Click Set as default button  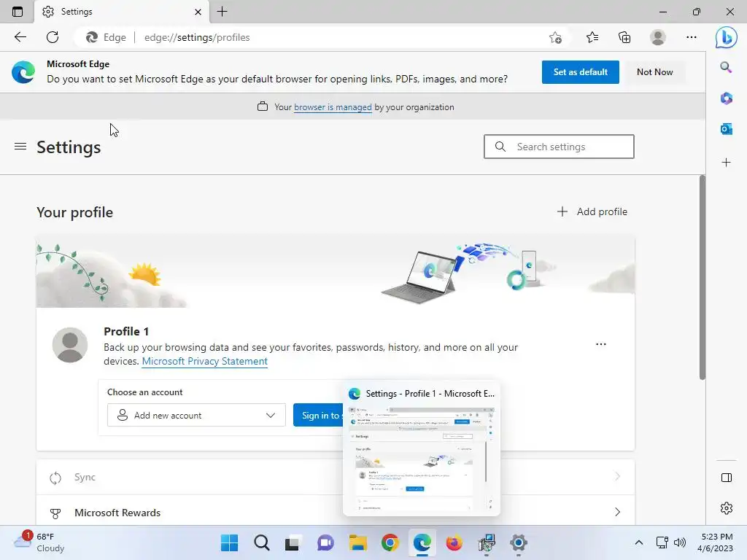point(580,72)
